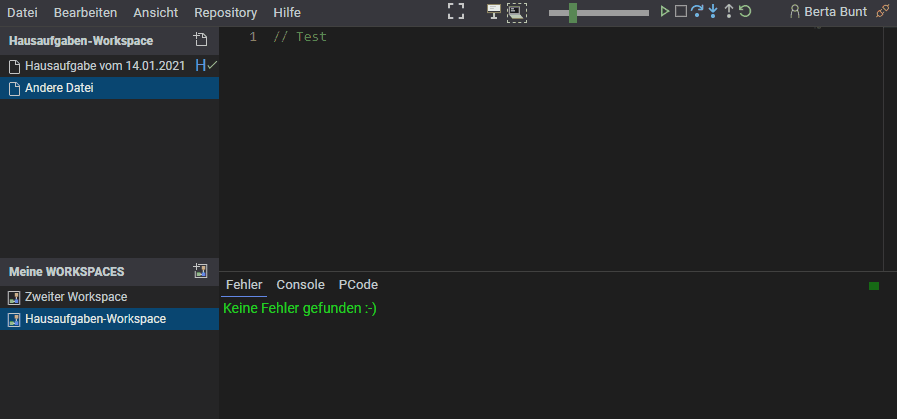Switch to the Console tab

(x=300, y=285)
